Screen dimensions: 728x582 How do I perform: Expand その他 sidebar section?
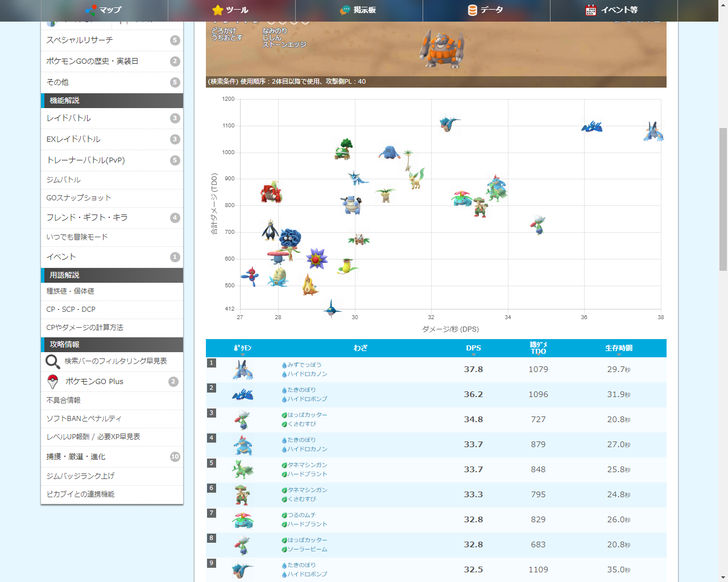tap(112, 82)
